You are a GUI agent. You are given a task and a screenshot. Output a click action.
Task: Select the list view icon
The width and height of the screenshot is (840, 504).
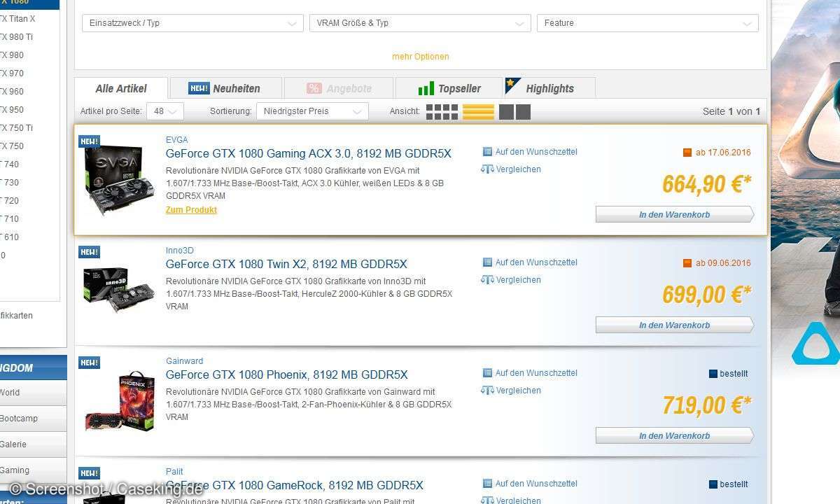(x=479, y=111)
